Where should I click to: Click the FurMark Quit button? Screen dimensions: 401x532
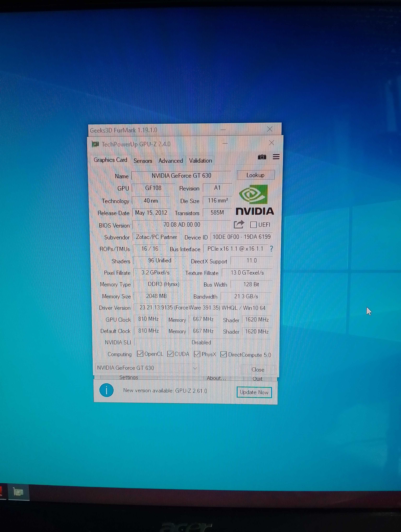coord(258,379)
